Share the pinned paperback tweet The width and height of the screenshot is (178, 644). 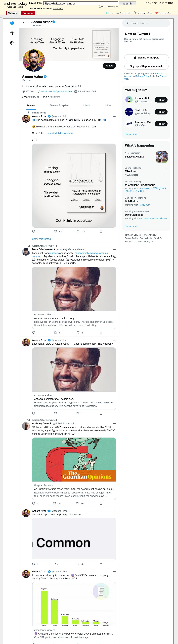[101, 231]
